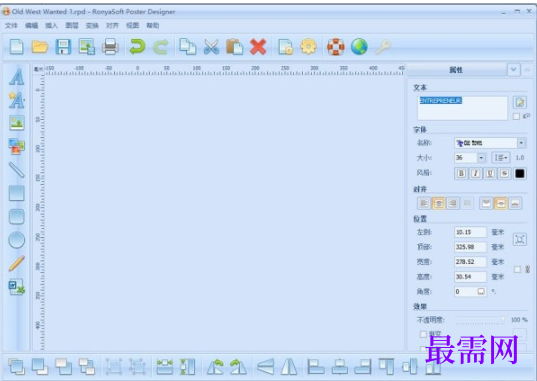Open the font size dropdown
Screen dimensions: 537x381
(x=481, y=158)
